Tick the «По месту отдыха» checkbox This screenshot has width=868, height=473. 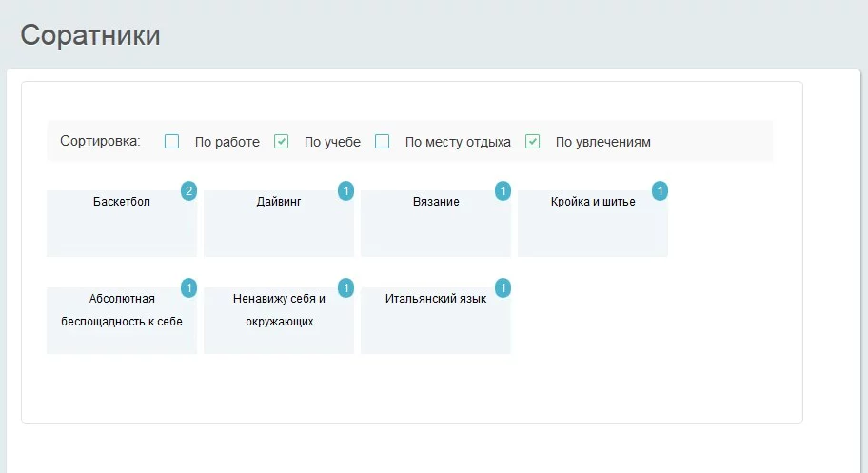tap(383, 142)
